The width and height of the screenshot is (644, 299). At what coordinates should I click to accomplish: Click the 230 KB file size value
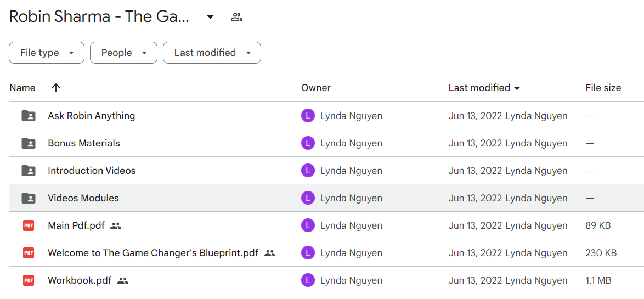tap(601, 253)
